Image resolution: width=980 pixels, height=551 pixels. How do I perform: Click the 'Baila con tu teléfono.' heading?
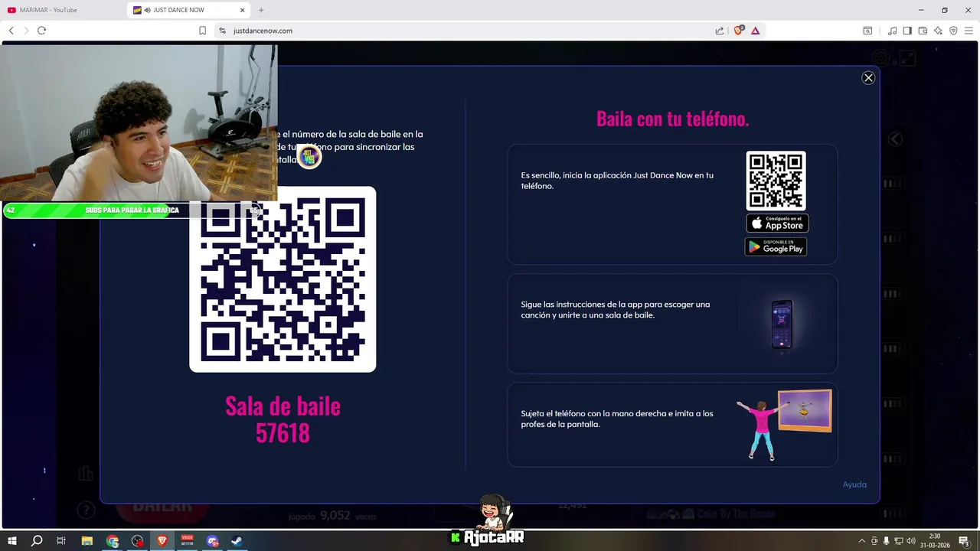click(x=672, y=119)
